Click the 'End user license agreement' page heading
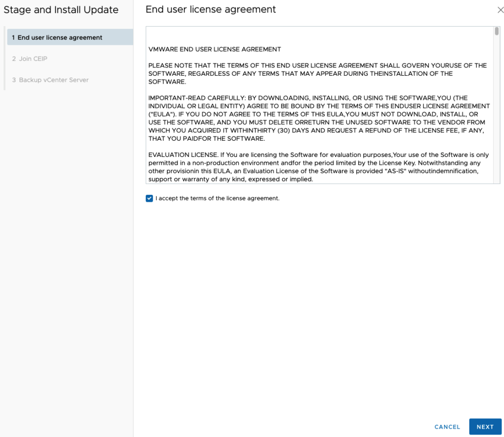This screenshot has height=437, width=504. [x=211, y=9]
